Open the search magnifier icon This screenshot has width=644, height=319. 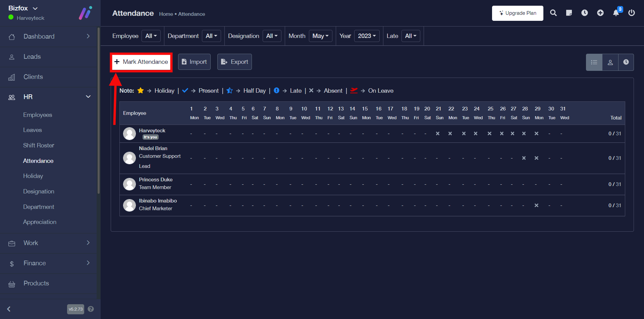click(x=553, y=13)
